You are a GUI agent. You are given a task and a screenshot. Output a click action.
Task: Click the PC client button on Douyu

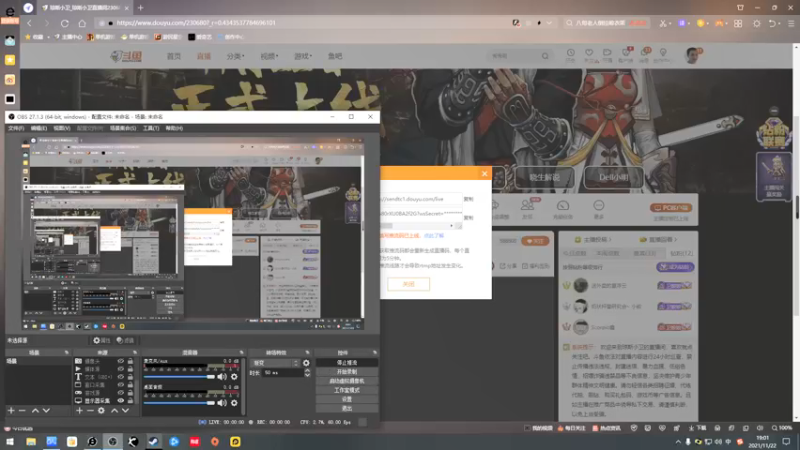[x=671, y=208]
